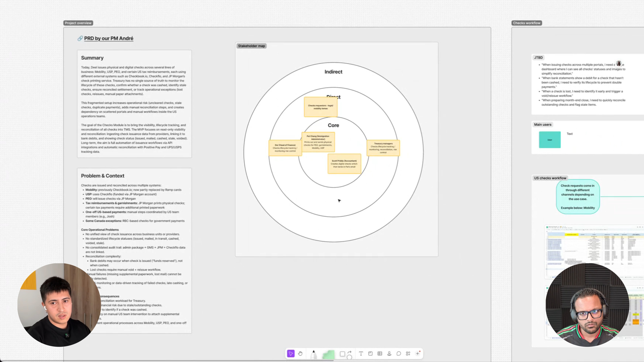Image resolution: width=644 pixels, height=362 pixels.
Task: Select the Shapes square tool
Action: (342, 354)
